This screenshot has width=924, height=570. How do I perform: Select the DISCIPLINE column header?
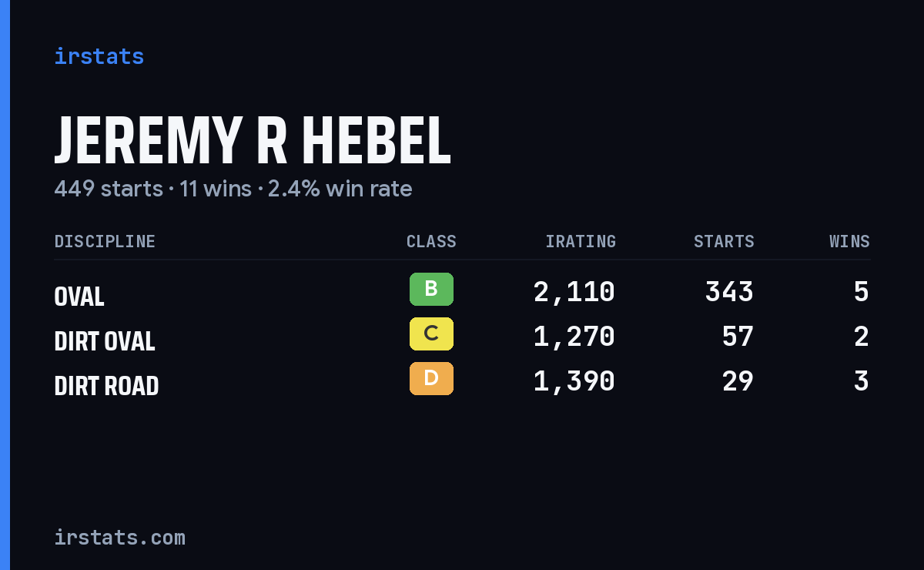(x=105, y=241)
